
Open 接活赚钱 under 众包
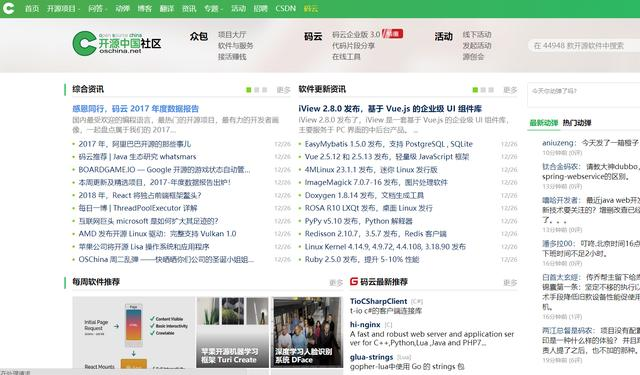tap(232, 57)
